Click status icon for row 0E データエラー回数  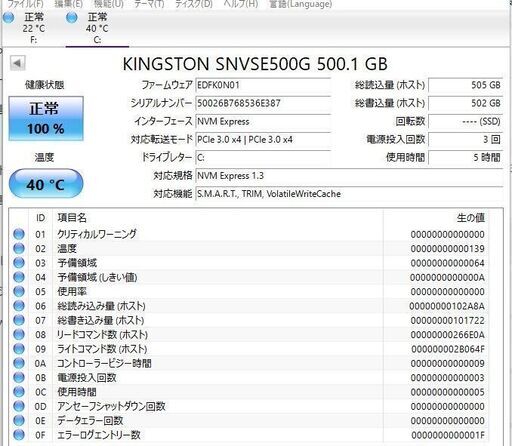[x=19, y=420]
